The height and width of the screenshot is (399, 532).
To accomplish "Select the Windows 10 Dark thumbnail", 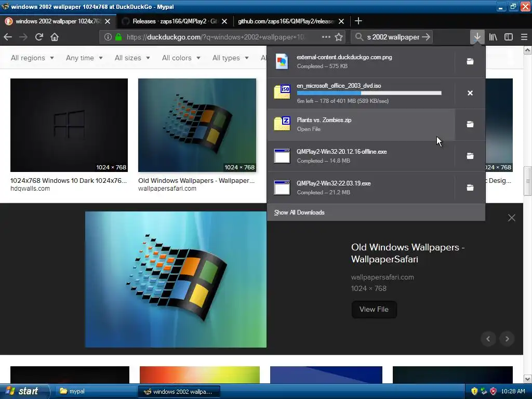I will (69, 125).
